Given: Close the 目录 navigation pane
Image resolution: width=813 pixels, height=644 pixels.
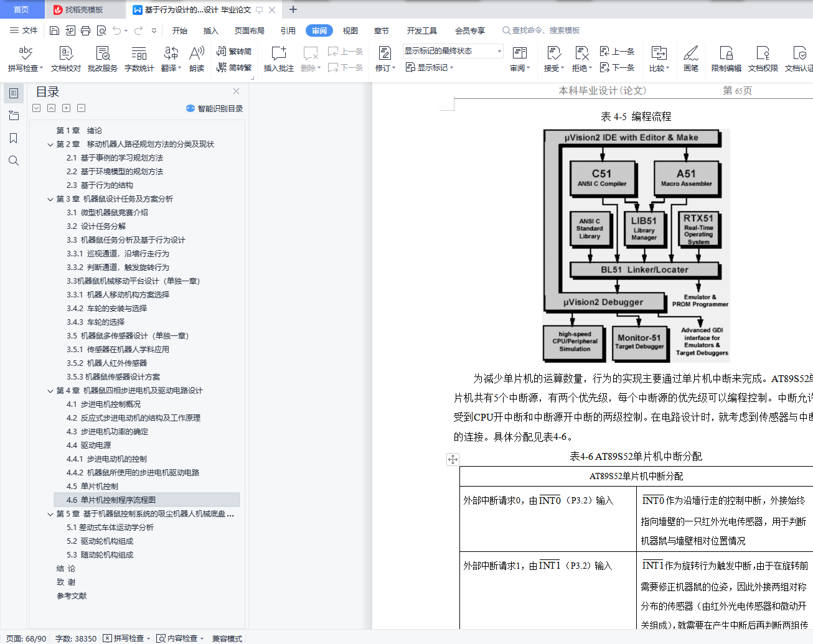Looking at the screenshot, I should (x=236, y=91).
